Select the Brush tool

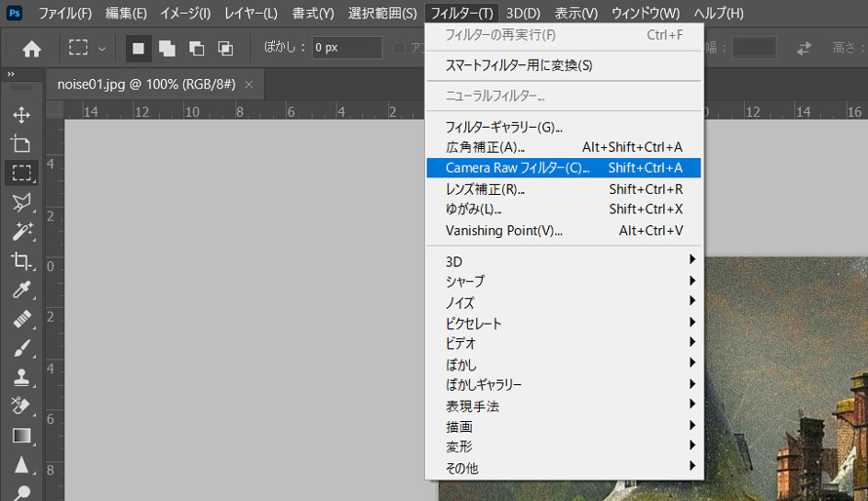(21, 348)
